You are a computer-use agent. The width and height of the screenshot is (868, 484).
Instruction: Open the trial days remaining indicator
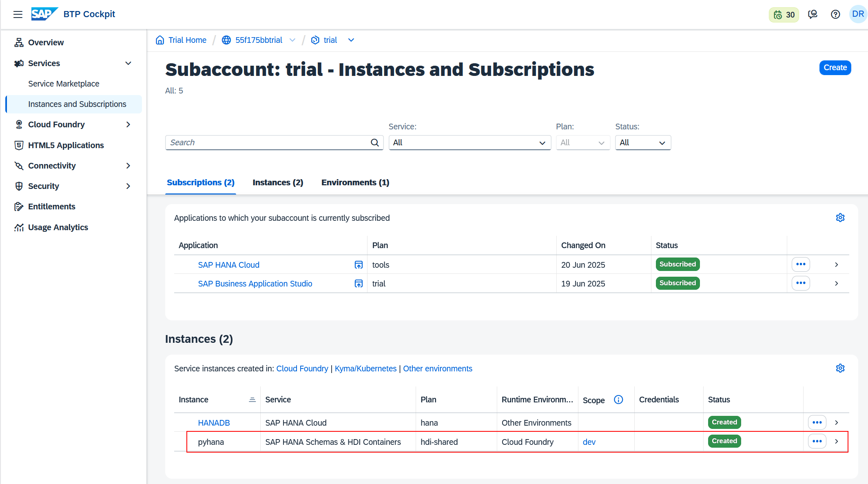click(x=784, y=15)
